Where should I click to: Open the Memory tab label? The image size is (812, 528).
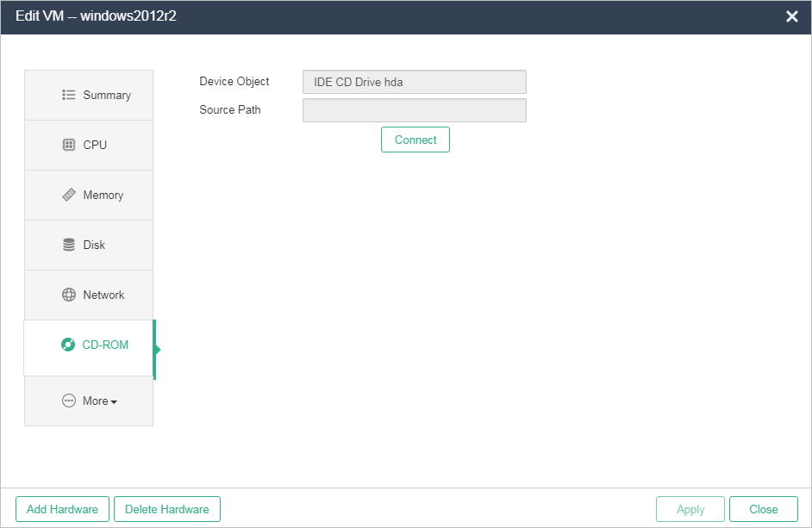[103, 196]
